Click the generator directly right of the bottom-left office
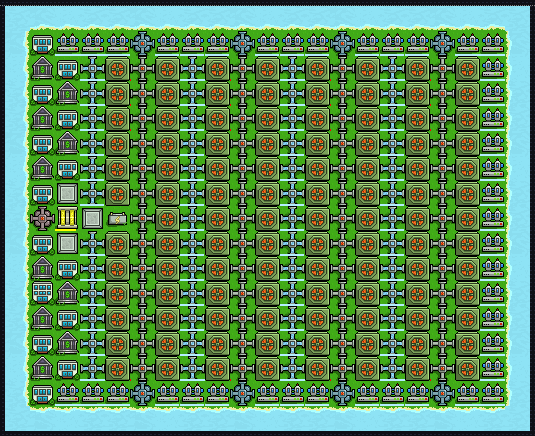 click(x=68, y=394)
